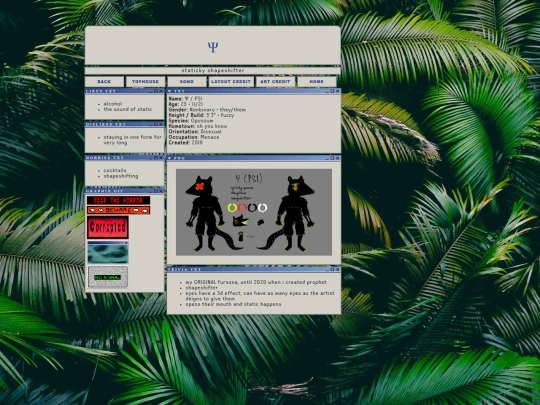Click the 'staticky shapeshifter' subtitle bar
The height and width of the screenshot is (405, 540).
pyautogui.click(x=213, y=71)
